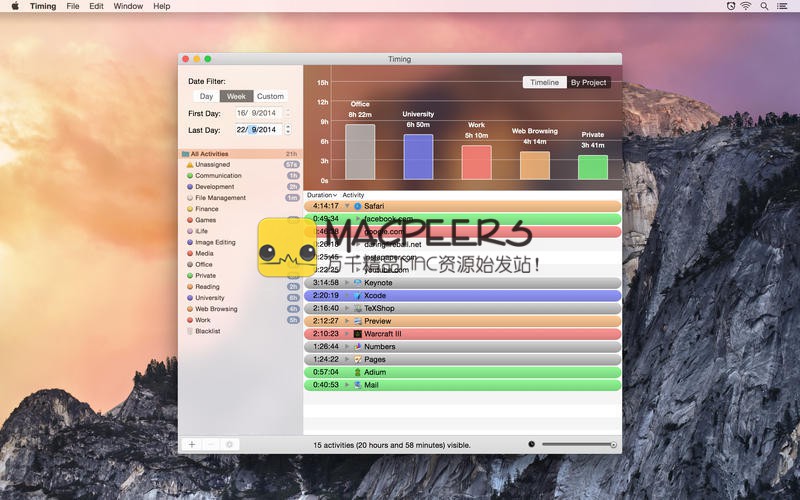Expand the Preview row
800x500 pixels.
pos(347,321)
